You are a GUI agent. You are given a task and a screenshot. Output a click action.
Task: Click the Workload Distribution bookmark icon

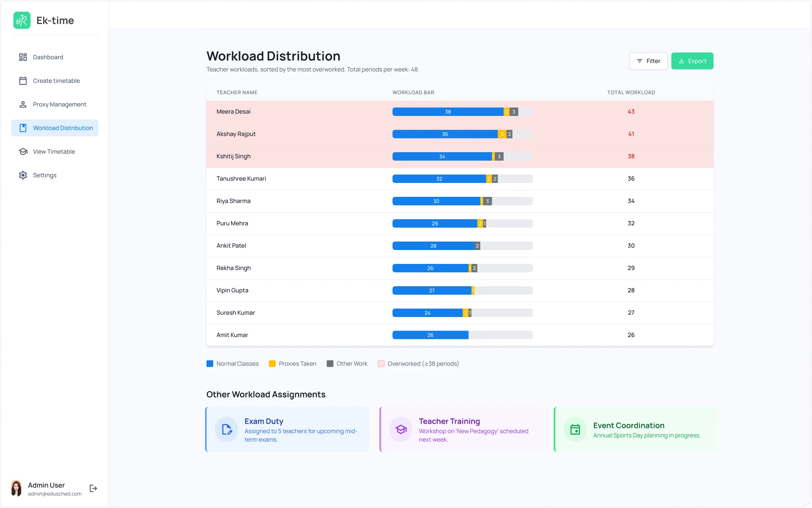(x=23, y=128)
